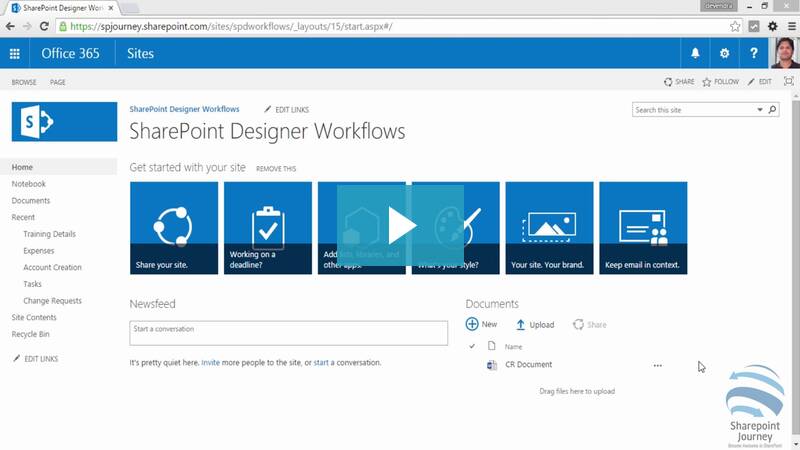The image size is (800, 450).
Task: Open the Browse ribbon tab
Action: point(24,82)
